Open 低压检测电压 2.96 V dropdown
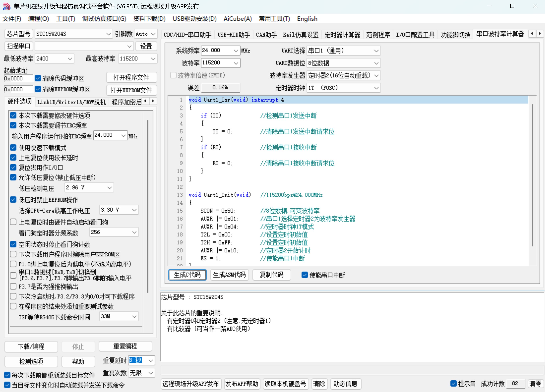The image size is (545, 392). 89,187
